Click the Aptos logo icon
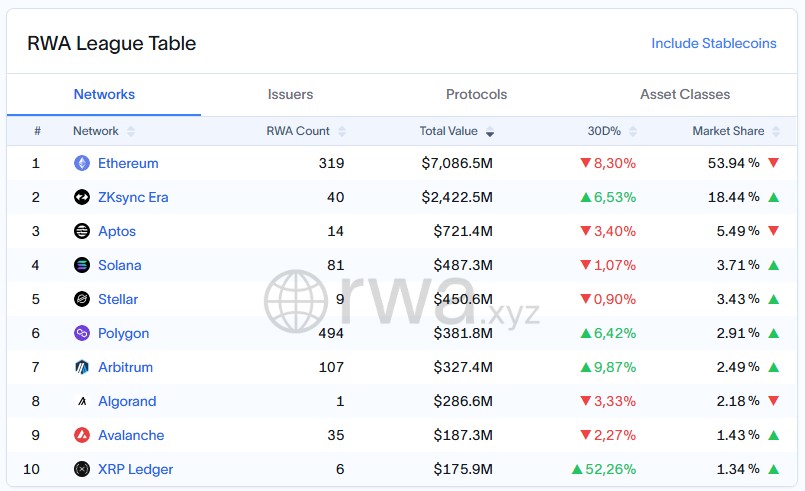The image size is (805, 491). (82, 231)
